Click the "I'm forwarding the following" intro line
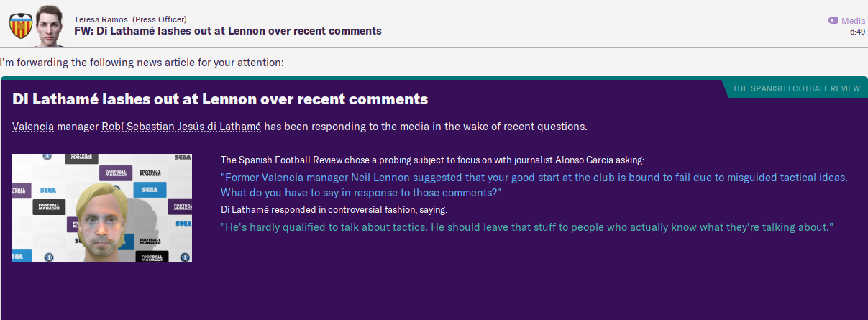The image size is (868, 320). point(142,63)
